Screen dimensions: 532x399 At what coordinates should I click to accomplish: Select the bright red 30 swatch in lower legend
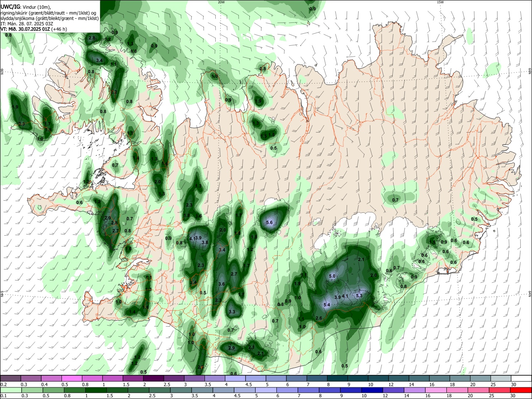coord(521,390)
